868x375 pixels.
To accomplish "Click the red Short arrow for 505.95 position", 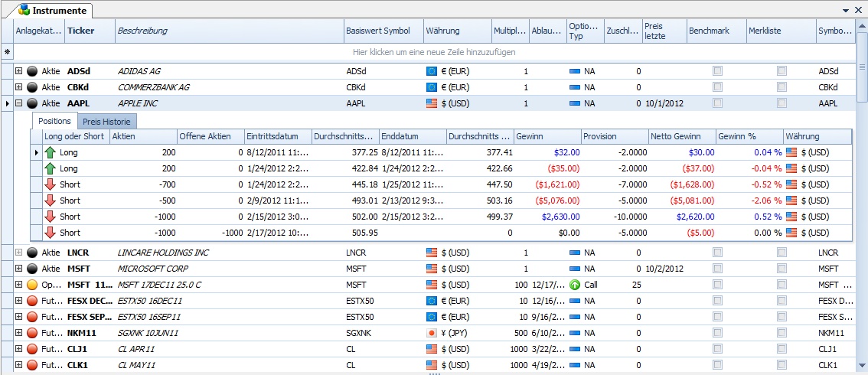I will tap(51, 233).
